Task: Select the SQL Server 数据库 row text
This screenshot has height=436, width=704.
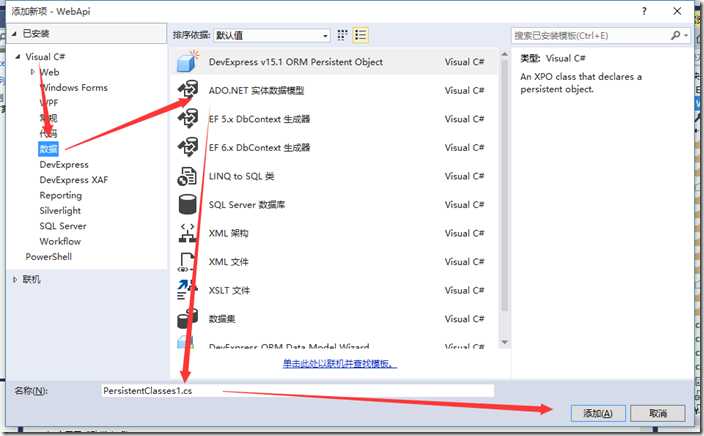Action: 246,204
